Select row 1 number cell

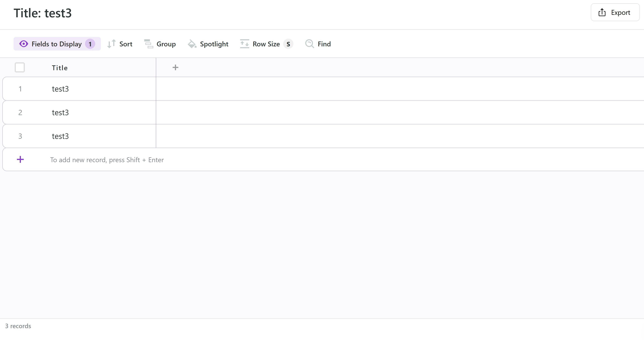[x=20, y=89]
